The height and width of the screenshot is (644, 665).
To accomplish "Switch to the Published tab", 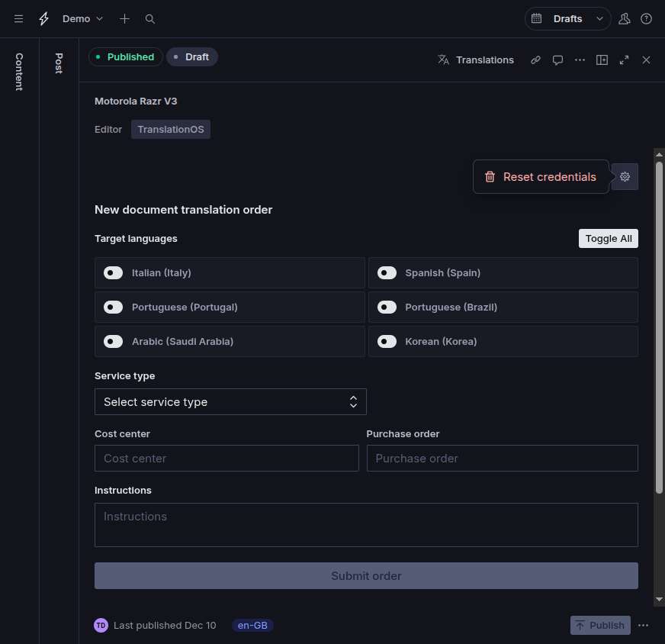I will [x=125, y=56].
